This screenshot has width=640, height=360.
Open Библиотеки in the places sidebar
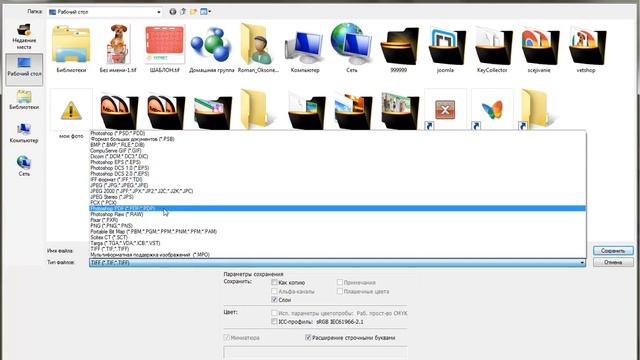click(24, 100)
